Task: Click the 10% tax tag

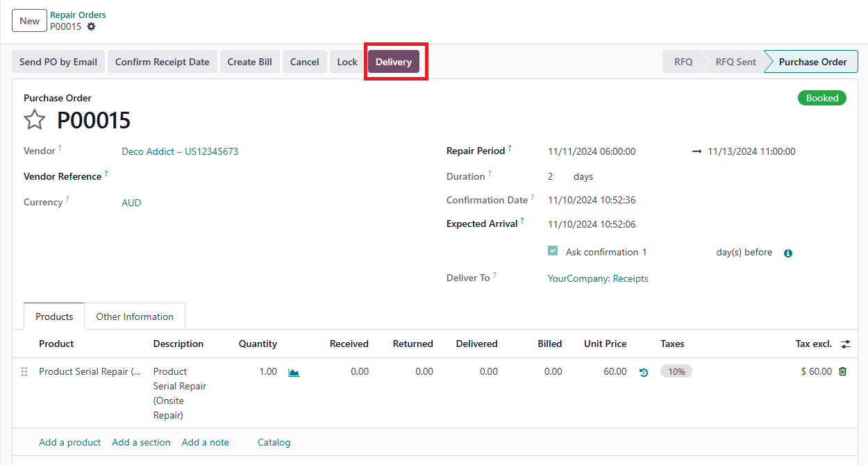Action: (x=676, y=371)
